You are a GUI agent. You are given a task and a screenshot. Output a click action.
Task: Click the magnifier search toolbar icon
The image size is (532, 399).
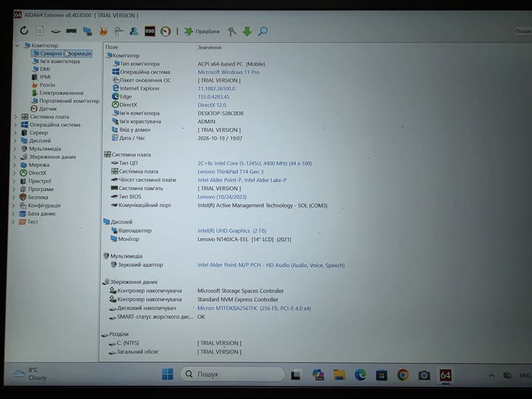click(x=263, y=31)
